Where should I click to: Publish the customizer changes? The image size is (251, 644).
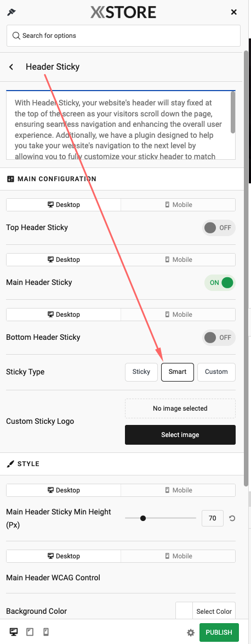tap(219, 632)
